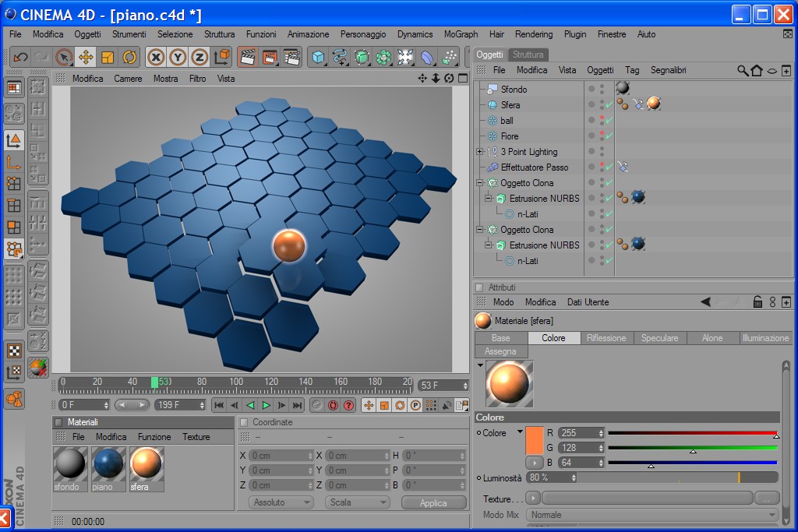Adjust the Luminosità slider
Image resolution: width=798 pixels, height=532 pixels.
678,477
